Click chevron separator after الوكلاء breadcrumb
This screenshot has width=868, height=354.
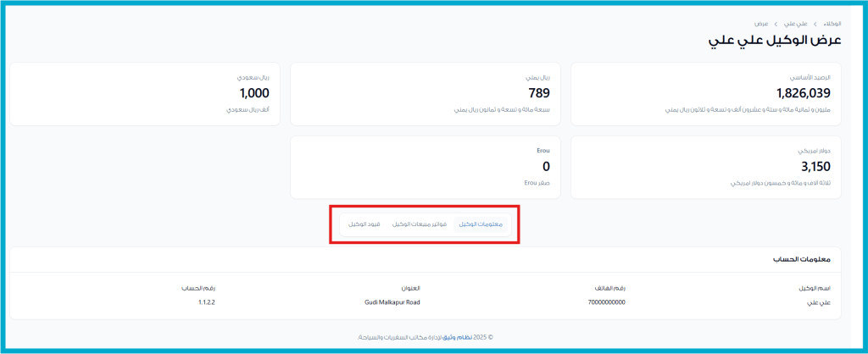[815, 24]
